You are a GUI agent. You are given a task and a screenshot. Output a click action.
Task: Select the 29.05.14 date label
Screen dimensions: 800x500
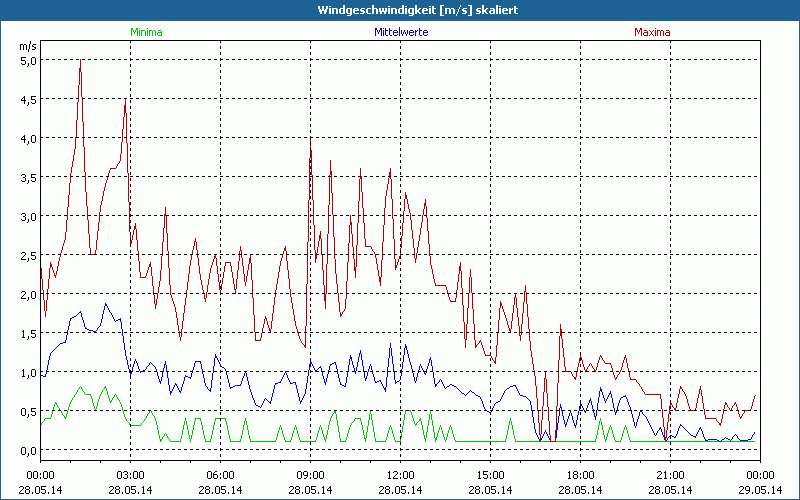pos(760,490)
